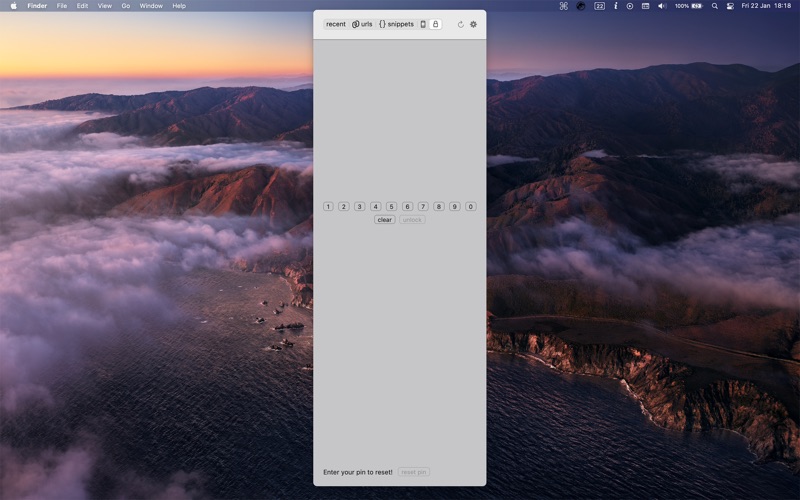This screenshot has width=800, height=500.
Task: Open Control Center icon
Action: coord(730,6)
